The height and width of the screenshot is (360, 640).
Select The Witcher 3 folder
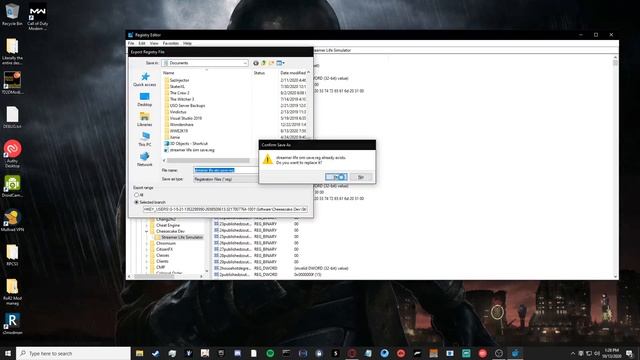182,99
